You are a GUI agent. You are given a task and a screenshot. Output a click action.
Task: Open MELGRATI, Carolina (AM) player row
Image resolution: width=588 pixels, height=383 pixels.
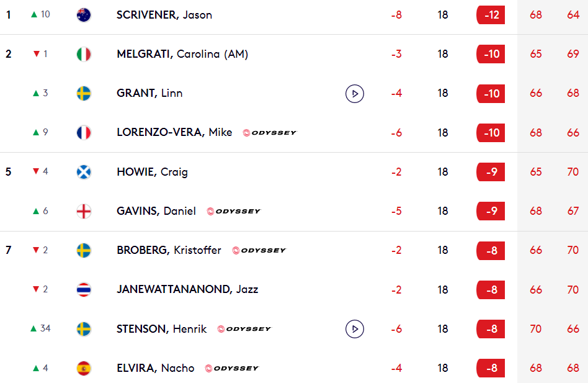point(182,54)
